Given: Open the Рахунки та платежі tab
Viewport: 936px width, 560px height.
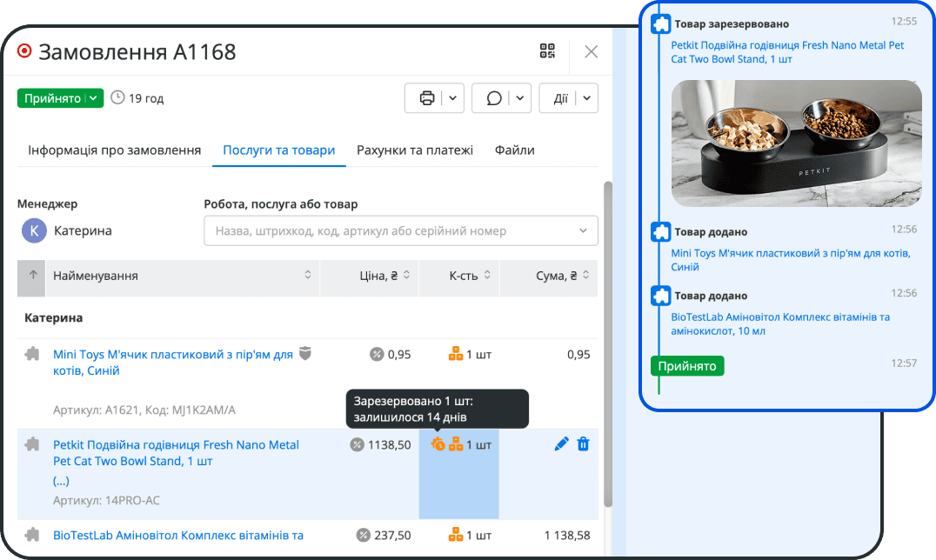Looking at the screenshot, I should point(415,150).
